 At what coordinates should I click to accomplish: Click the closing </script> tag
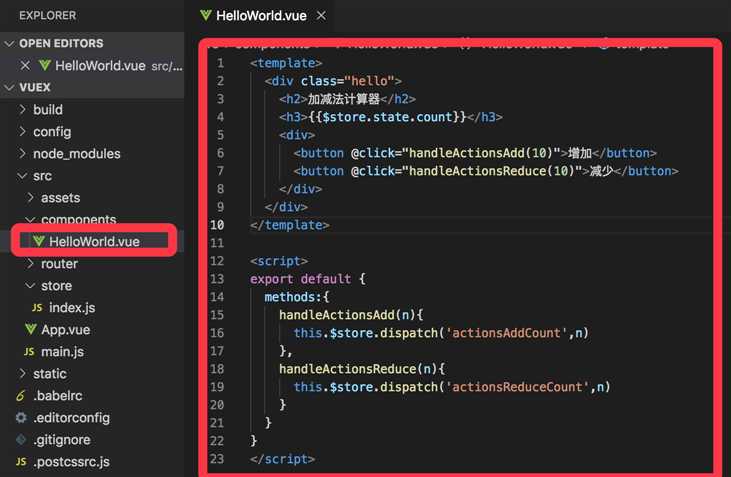pyautogui.click(x=282, y=459)
